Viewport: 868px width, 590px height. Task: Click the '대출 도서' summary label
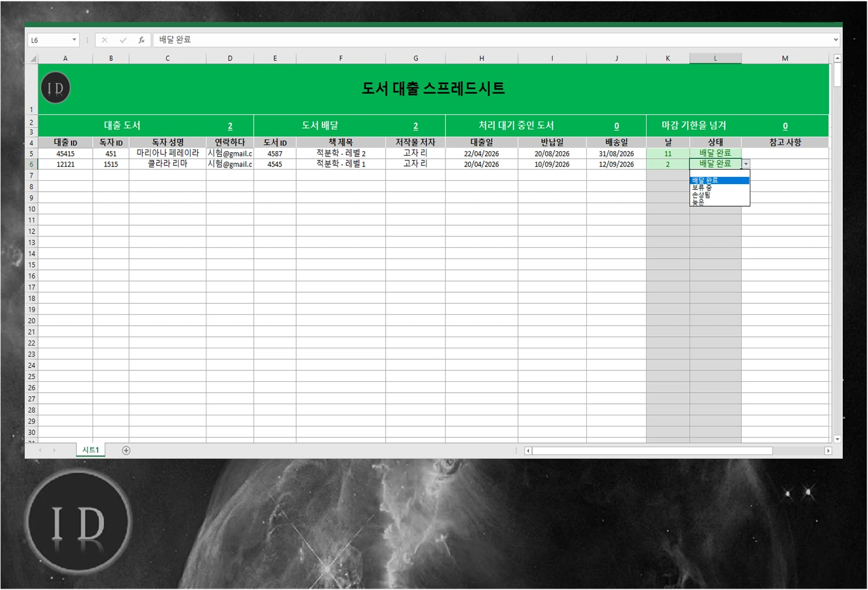pos(122,125)
